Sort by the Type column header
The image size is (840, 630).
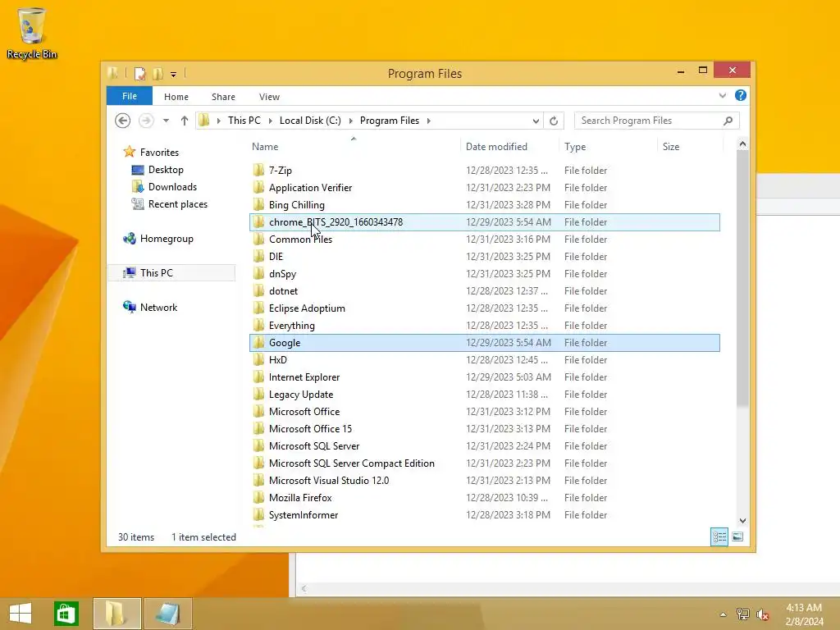(575, 147)
